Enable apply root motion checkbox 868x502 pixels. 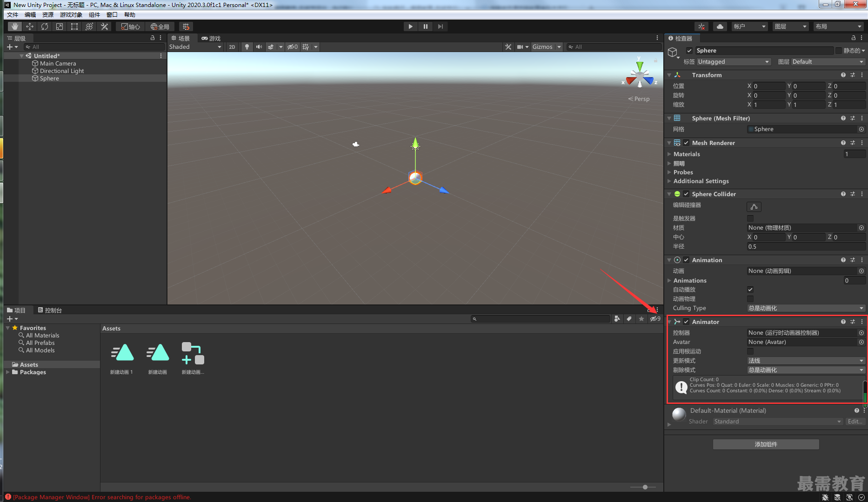click(750, 351)
